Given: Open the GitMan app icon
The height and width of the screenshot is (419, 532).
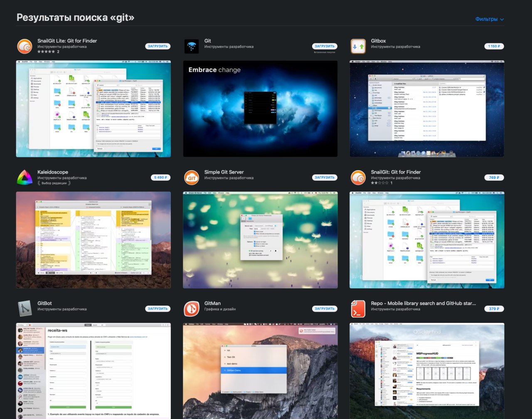Looking at the screenshot, I should pyautogui.click(x=192, y=309).
